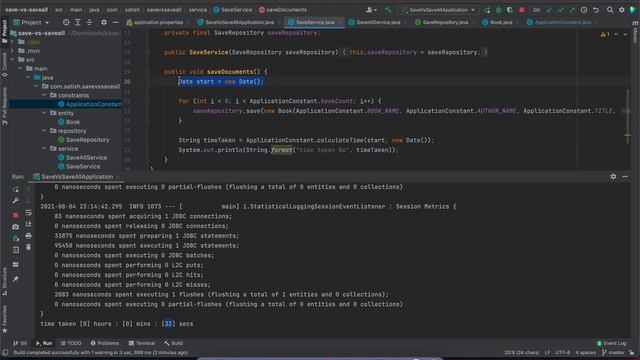This screenshot has width=640, height=360.
Task: Click the Rerun application toolbar icon
Action: 487,10
